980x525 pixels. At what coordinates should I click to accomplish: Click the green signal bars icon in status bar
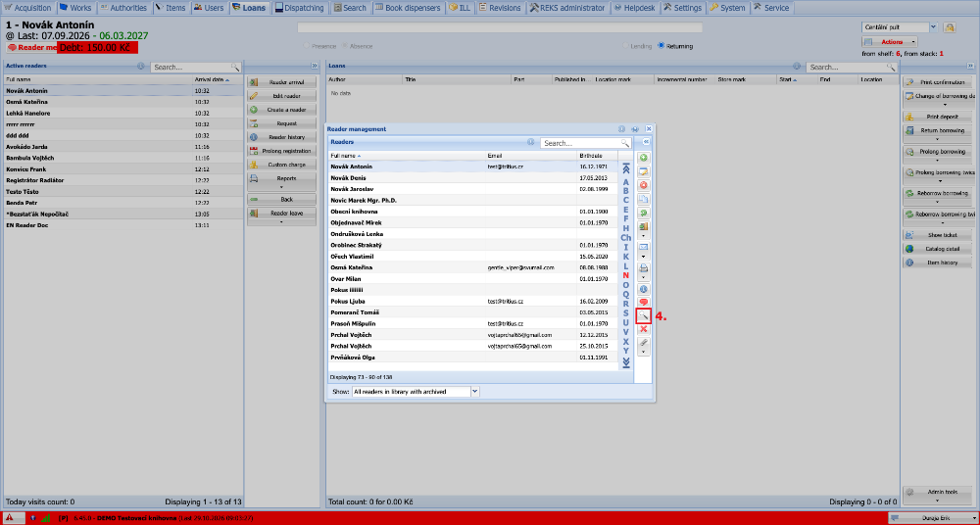click(x=46, y=518)
